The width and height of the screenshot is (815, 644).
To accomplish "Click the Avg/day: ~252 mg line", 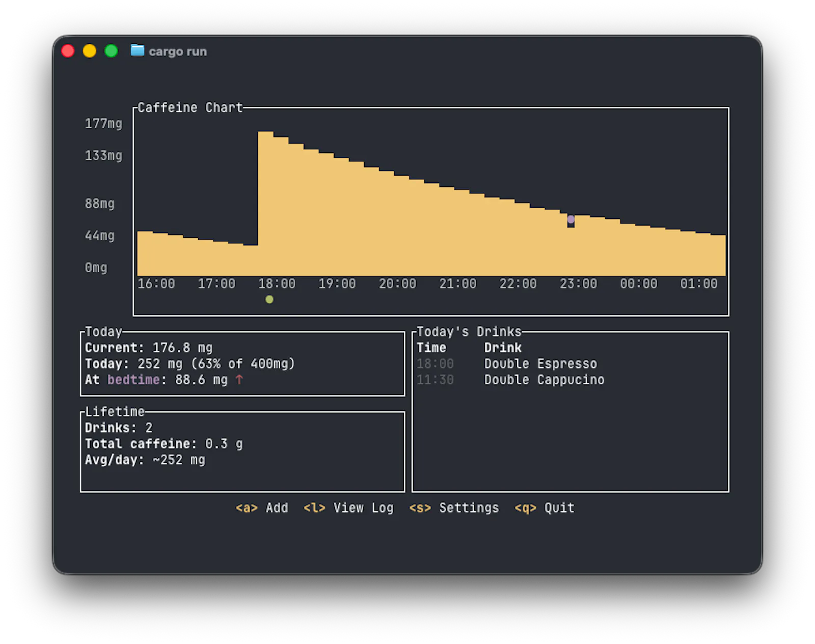I will pos(145,460).
